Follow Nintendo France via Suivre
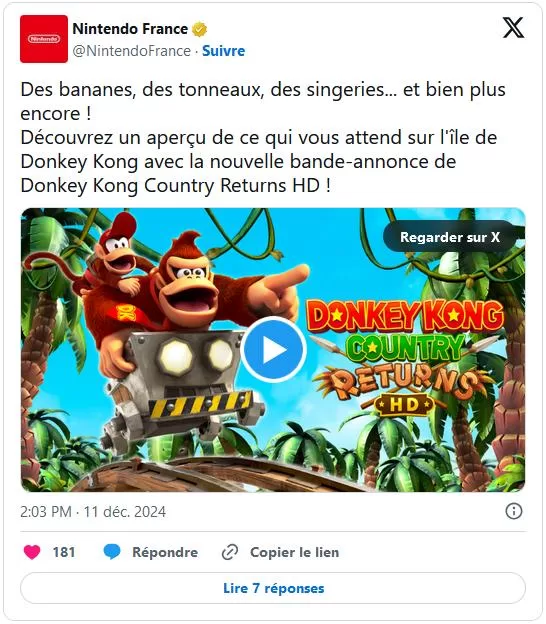Viewport: 546px width, 624px height. point(223,51)
